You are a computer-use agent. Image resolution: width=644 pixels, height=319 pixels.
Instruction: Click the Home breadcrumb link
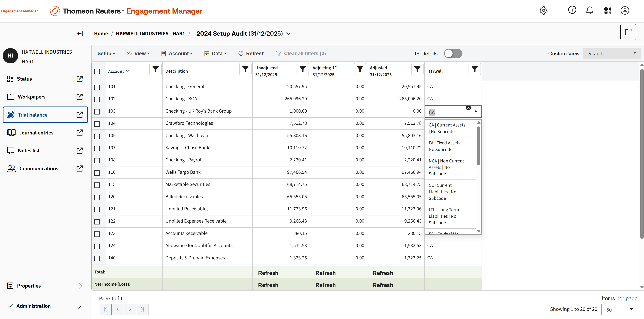[x=101, y=34]
